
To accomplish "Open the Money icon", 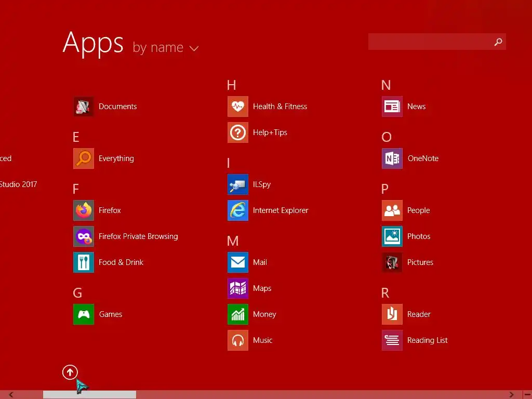I will (238, 314).
